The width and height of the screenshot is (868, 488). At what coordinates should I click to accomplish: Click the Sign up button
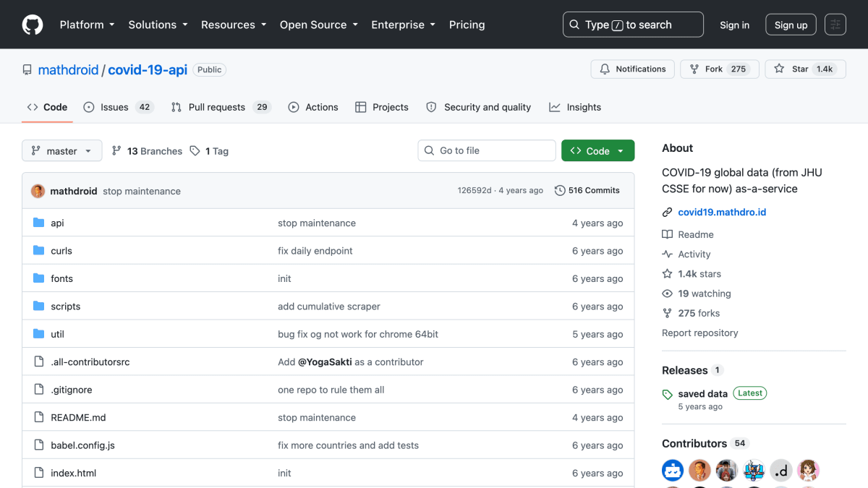(791, 25)
